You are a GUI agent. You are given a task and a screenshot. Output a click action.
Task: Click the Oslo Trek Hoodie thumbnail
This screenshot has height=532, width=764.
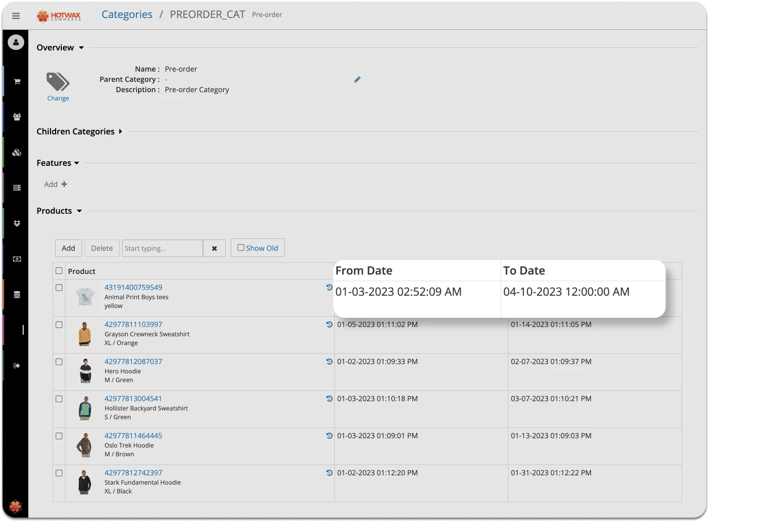(84, 445)
